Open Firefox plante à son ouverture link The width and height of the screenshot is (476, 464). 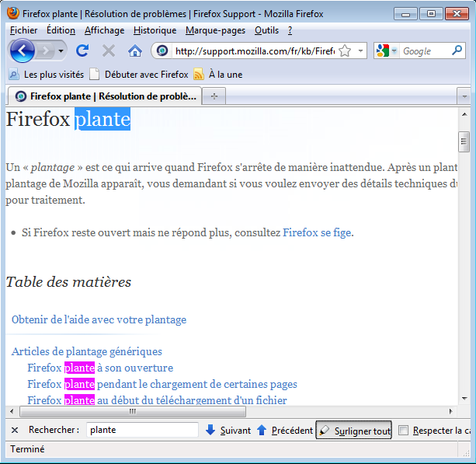coord(100,368)
